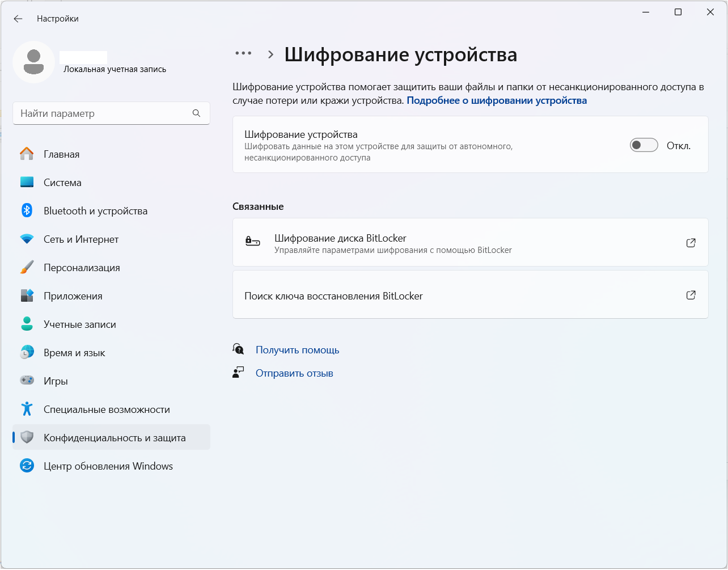Click the Accessibility figure icon
This screenshot has height=570, width=728.
pyautogui.click(x=27, y=409)
